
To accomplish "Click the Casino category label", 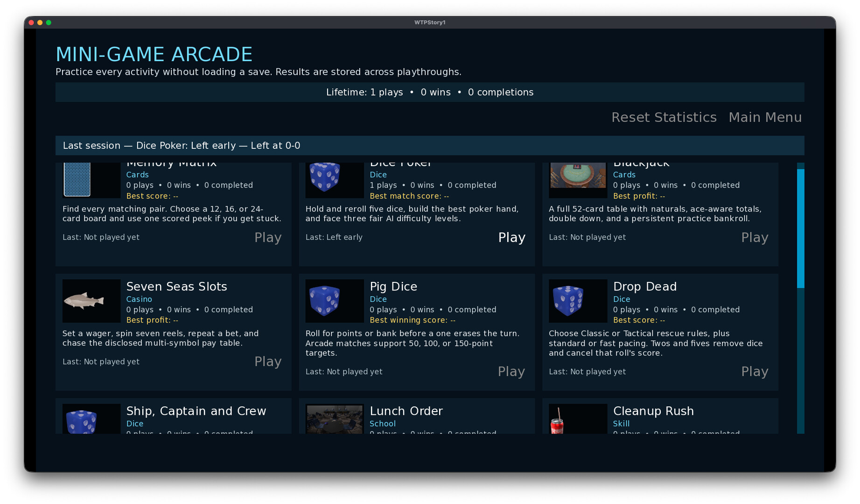I will 139,299.
